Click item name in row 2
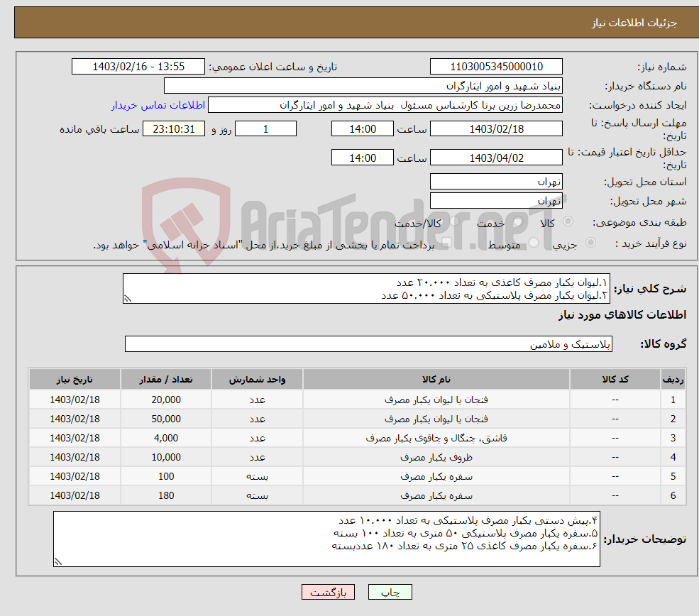This screenshot has height=616, width=699. tap(436, 419)
